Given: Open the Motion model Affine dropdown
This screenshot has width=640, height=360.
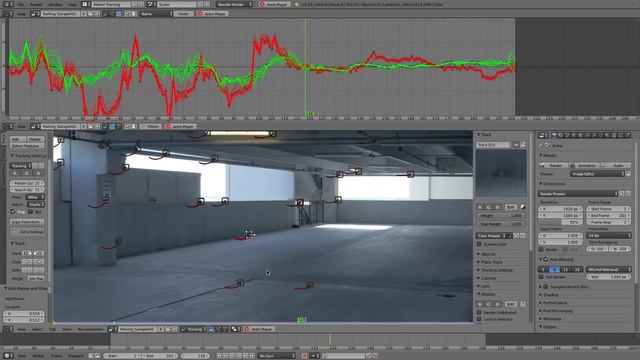Looking at the screenshot, I should pos(34,197).
